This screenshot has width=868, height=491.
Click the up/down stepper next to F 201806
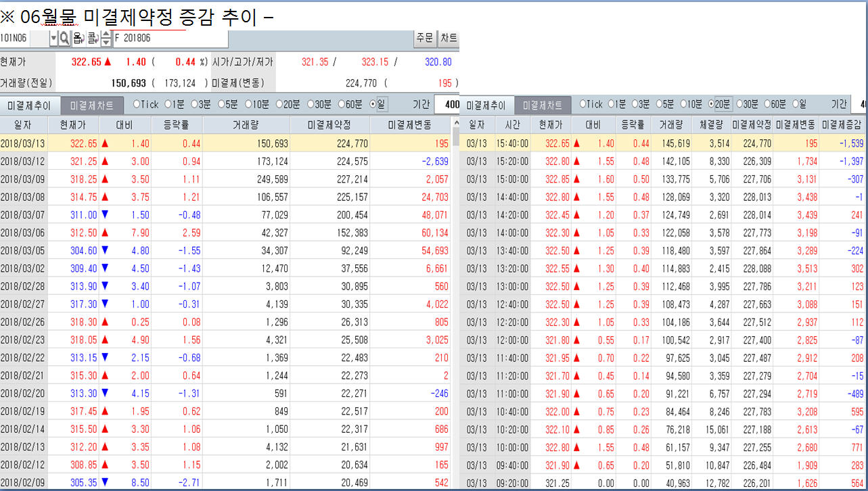coord(106,39)
